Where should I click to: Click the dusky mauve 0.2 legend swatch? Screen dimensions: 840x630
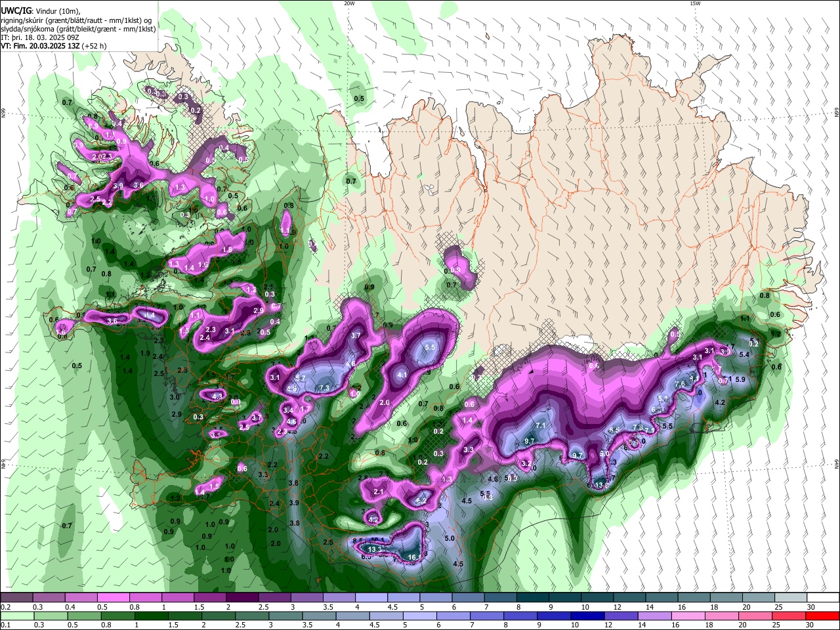pos(16,597)
